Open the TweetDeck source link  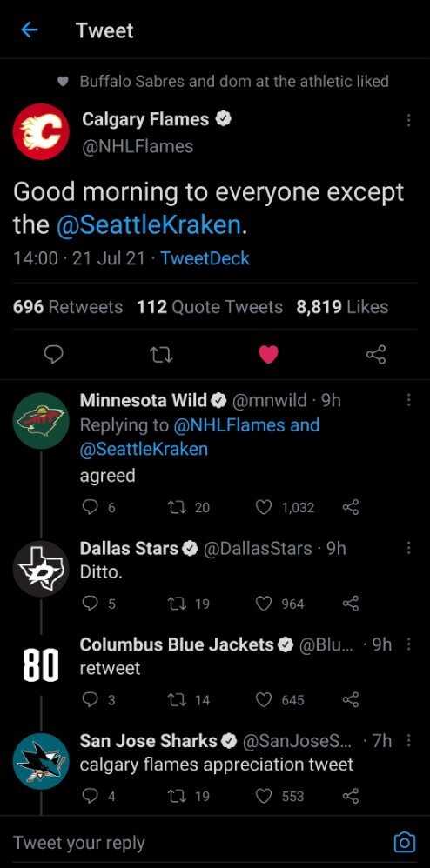click(205, 258)
